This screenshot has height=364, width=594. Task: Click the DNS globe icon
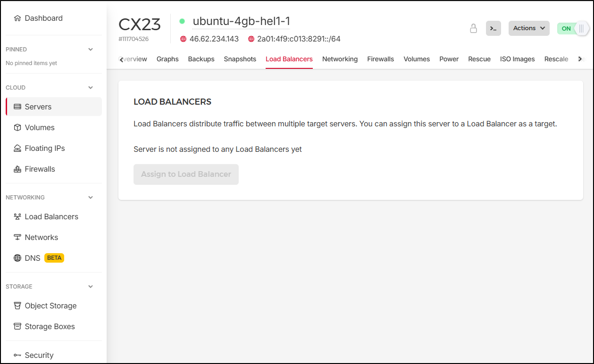(x=17, y=258)
